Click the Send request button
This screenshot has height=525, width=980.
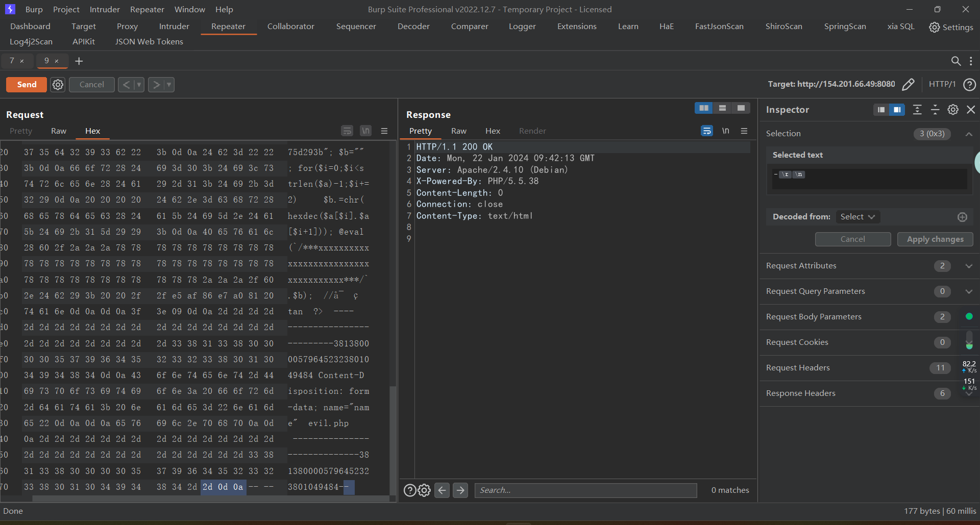click(27, 85)
